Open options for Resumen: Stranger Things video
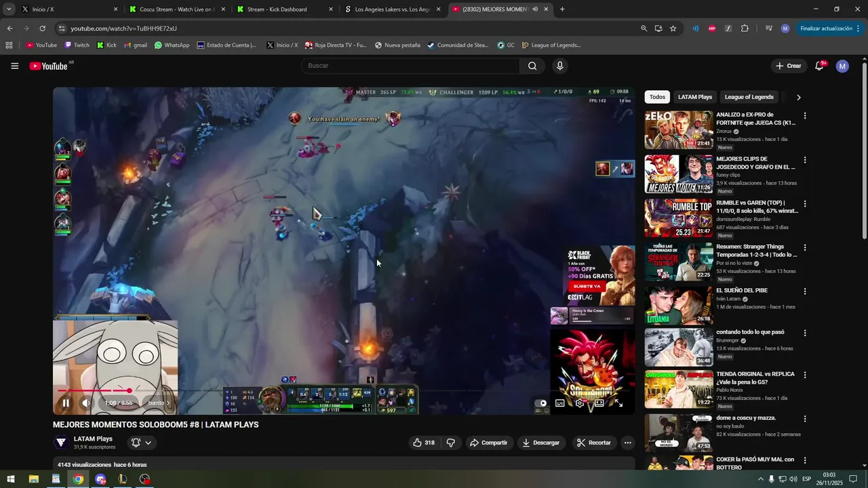This screenshot has height=488, width=868. 805,248
